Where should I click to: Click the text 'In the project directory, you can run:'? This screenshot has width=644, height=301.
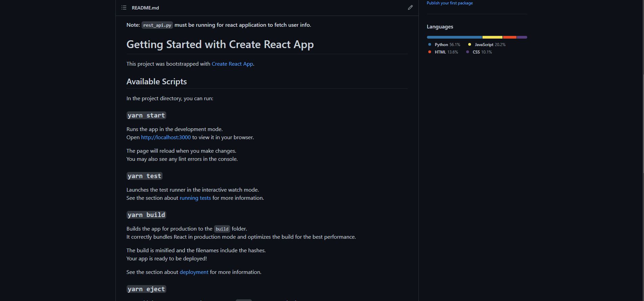click(x=170, y=98)
